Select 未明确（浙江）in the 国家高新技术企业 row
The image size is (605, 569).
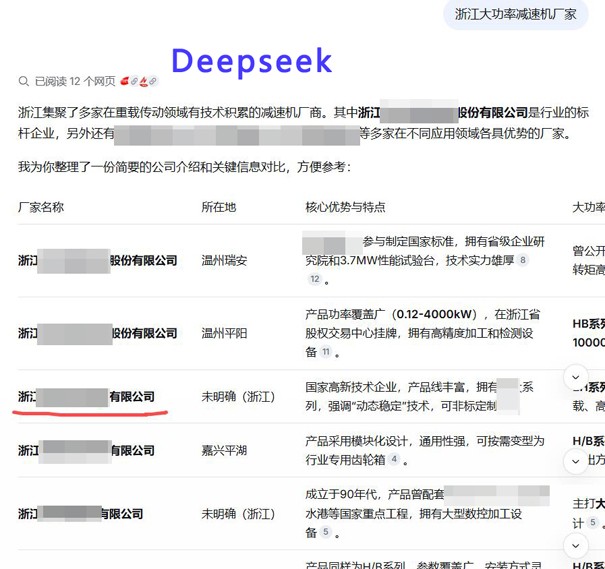click(x=238, y=397)
